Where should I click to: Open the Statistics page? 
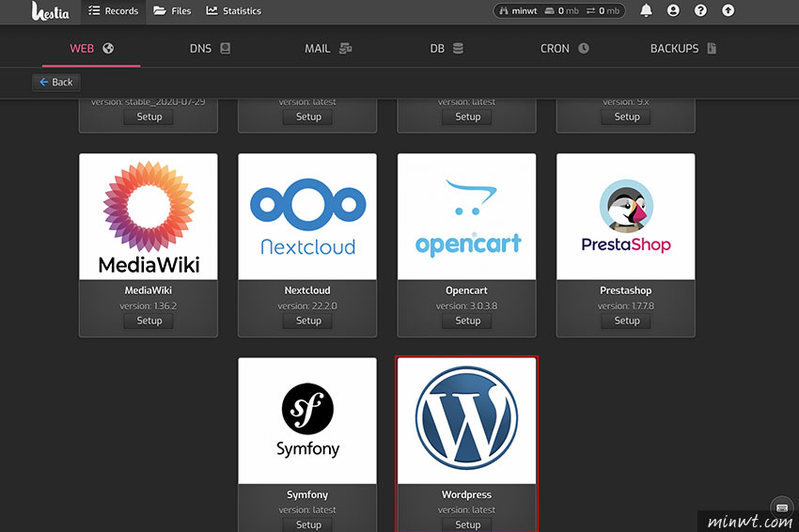(234, 10)
